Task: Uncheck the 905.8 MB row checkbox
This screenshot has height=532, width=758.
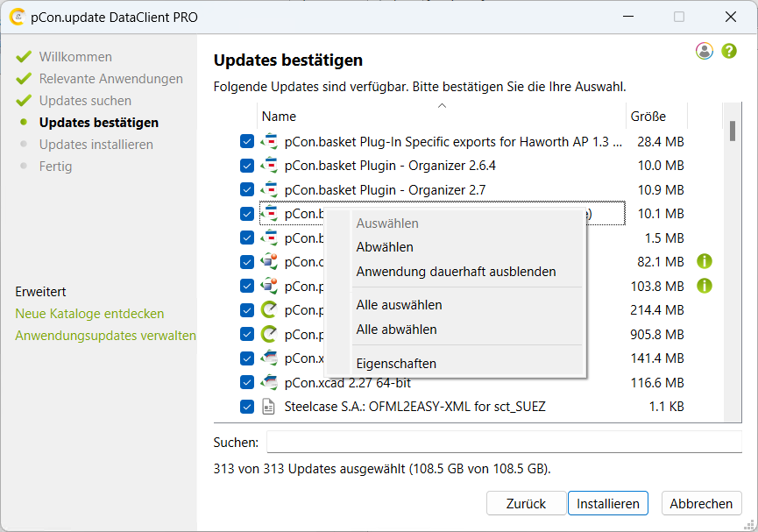Action: coord(247,334)
